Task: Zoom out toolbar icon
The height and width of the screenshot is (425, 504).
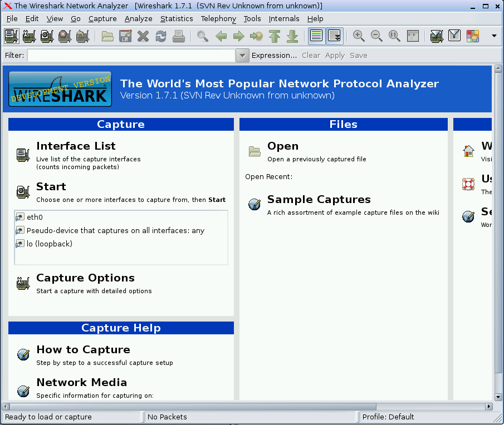Action: (376, 36)
